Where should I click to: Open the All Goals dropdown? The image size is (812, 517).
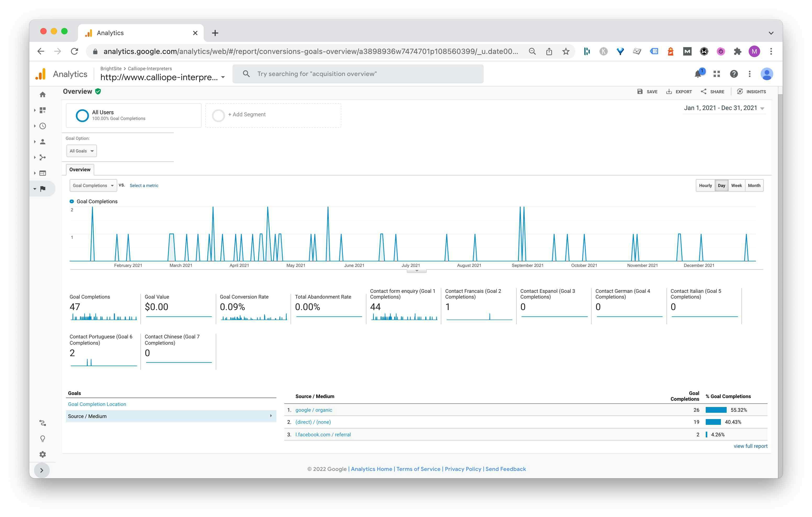coord(81,151)
